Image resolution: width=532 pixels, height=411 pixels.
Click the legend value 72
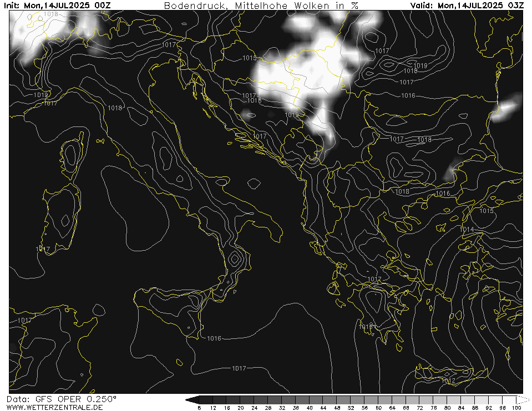420,408
